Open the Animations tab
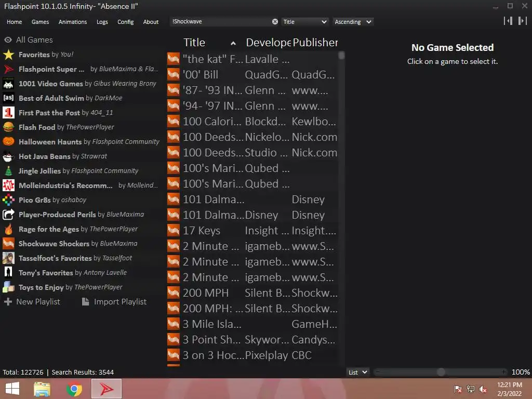Image resolution: width=532 pixels, height=399 pixels. coord(73,22)
